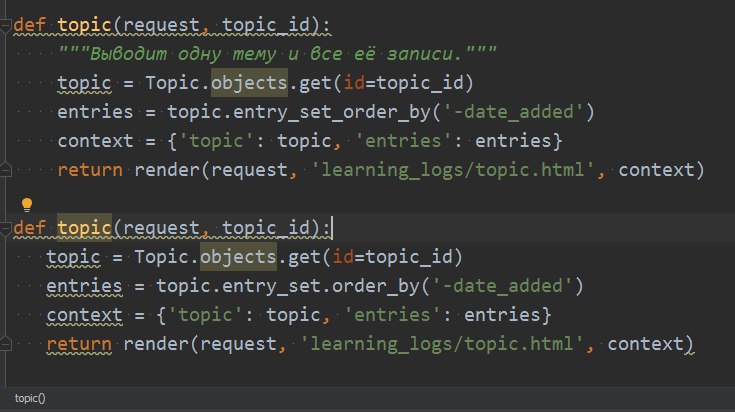
Task: Click 'learning_logs/topic.html' string in first function
Action: [453, 170]
